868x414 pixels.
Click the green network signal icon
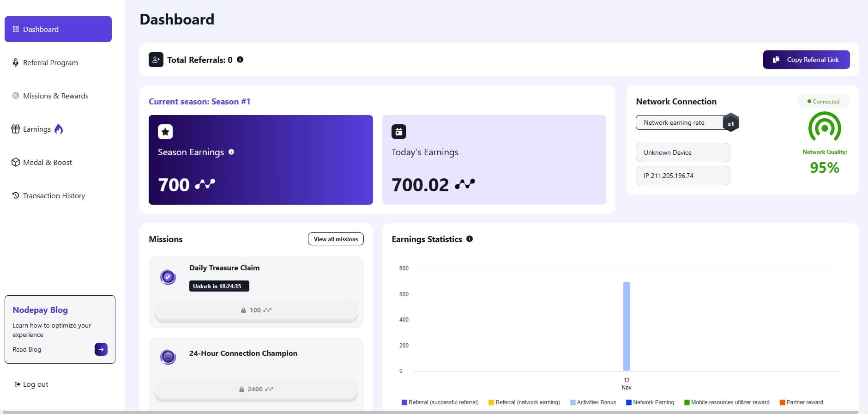coord(825,127)
